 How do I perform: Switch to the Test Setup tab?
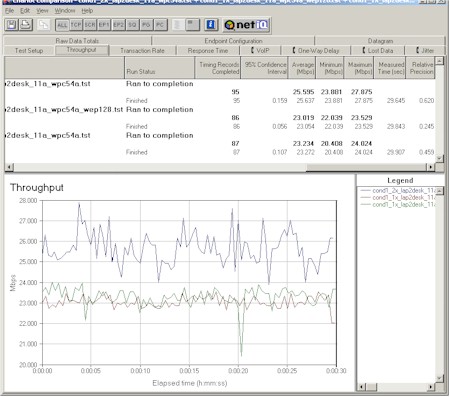coord(29,50)
